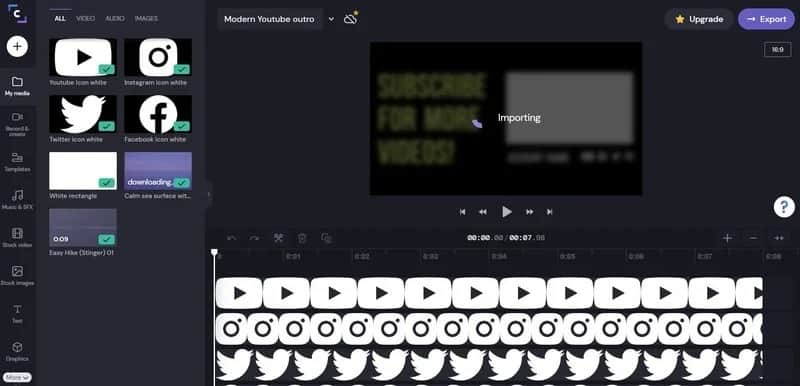Viewport: 800px width, 386px height.
Task: Click the Export button
Action: (766, 19)
